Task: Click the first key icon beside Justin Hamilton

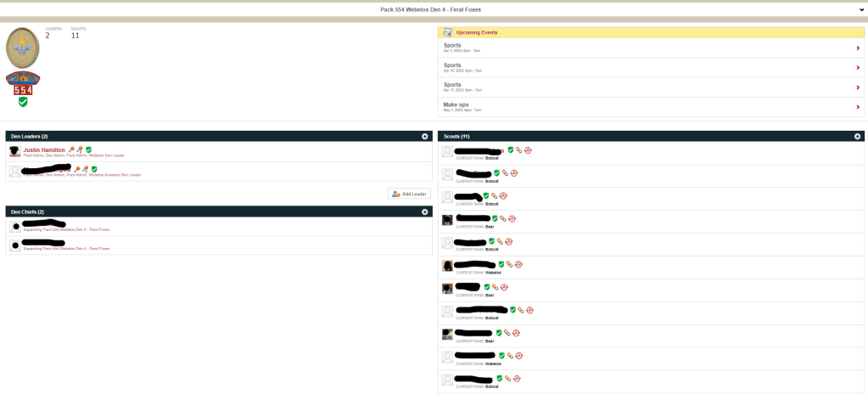Action: [71, 149]
